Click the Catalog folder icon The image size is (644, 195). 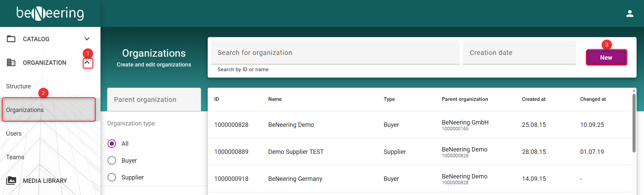click(x=11, y=39)
